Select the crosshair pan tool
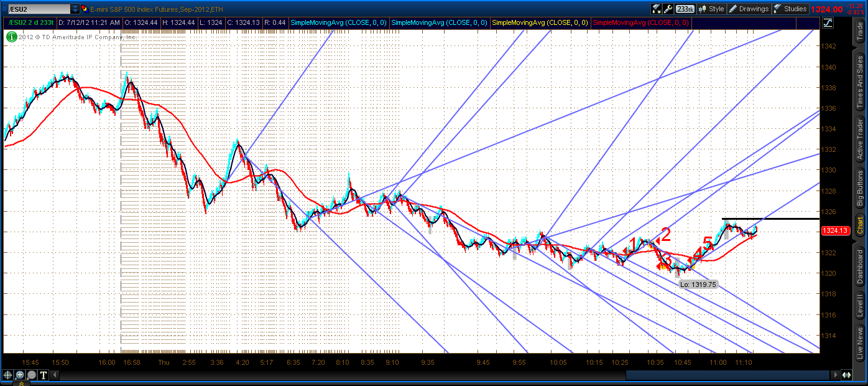 [x=7, y=375]
